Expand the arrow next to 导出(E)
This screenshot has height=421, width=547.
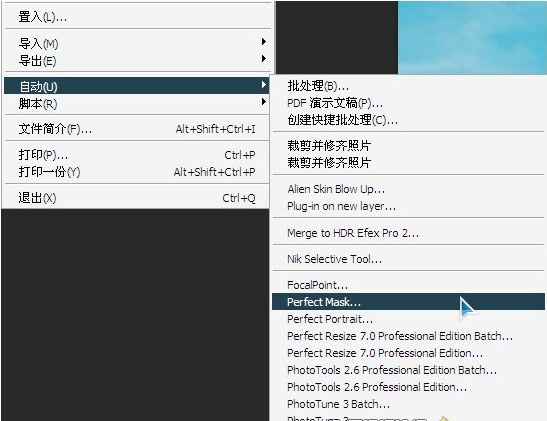coord(264,58)
